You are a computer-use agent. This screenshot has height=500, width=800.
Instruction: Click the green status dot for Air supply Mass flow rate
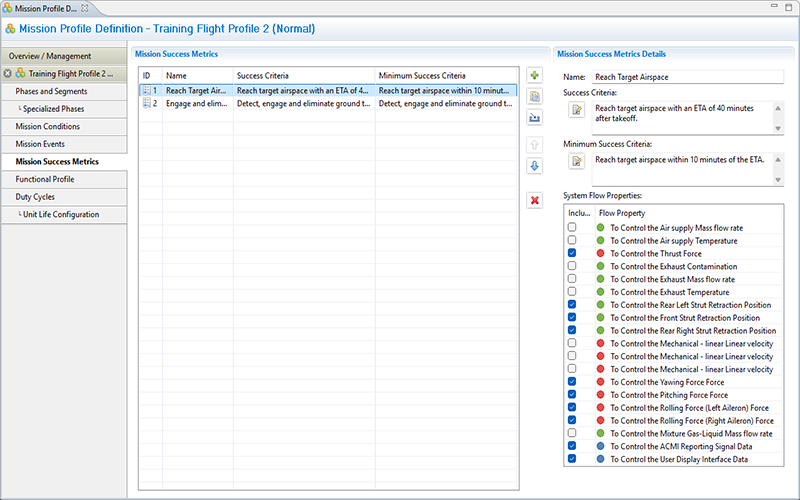[x=600, y=228]
